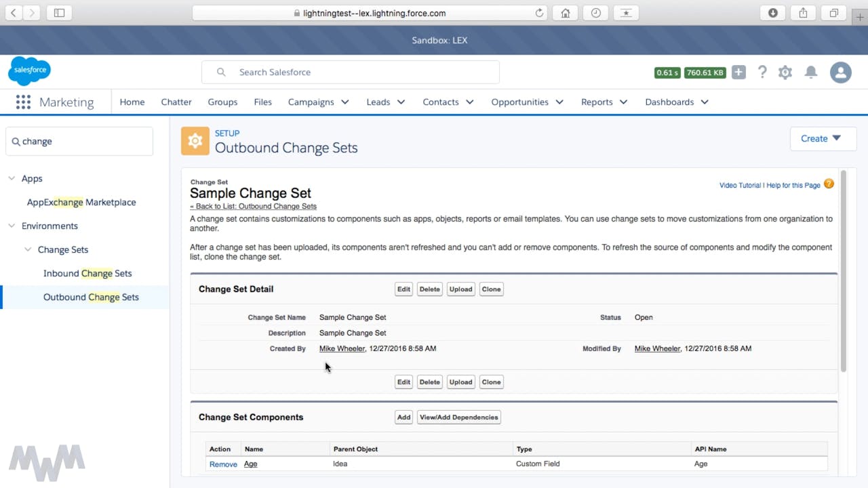The height and width of the screenshot is (488, 868).
Task: Open the Help question mark icon
Action: 762,72
